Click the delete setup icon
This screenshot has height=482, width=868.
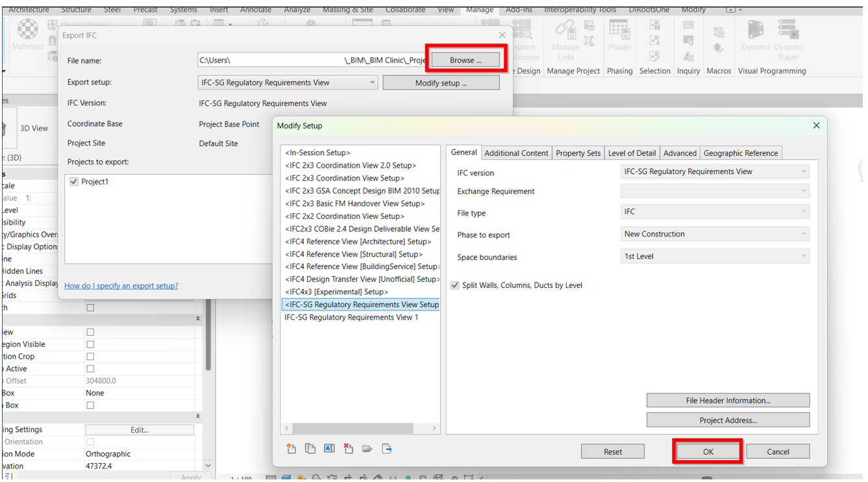348,449
